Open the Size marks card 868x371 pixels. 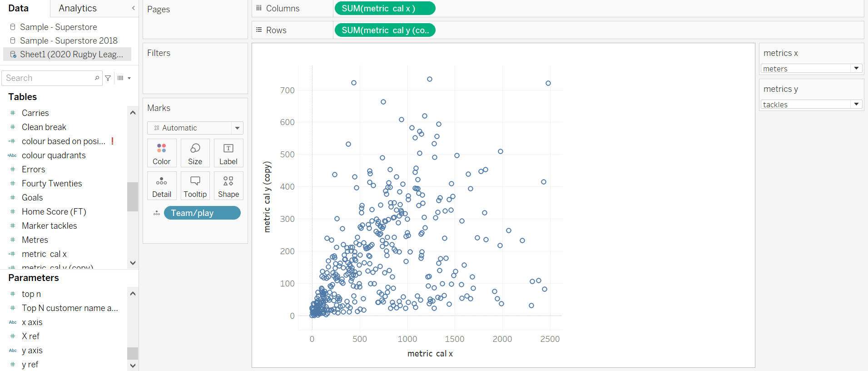point(195,153)
